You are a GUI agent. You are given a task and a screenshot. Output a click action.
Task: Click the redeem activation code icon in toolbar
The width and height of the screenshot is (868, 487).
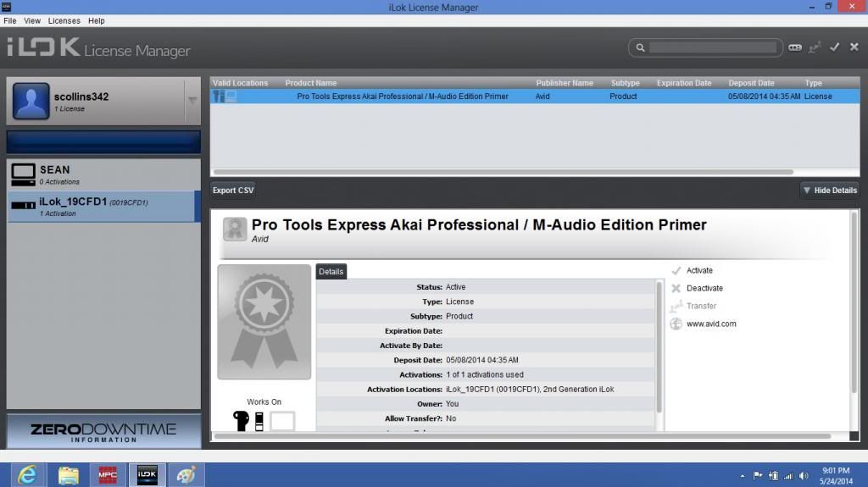point(795,47)
